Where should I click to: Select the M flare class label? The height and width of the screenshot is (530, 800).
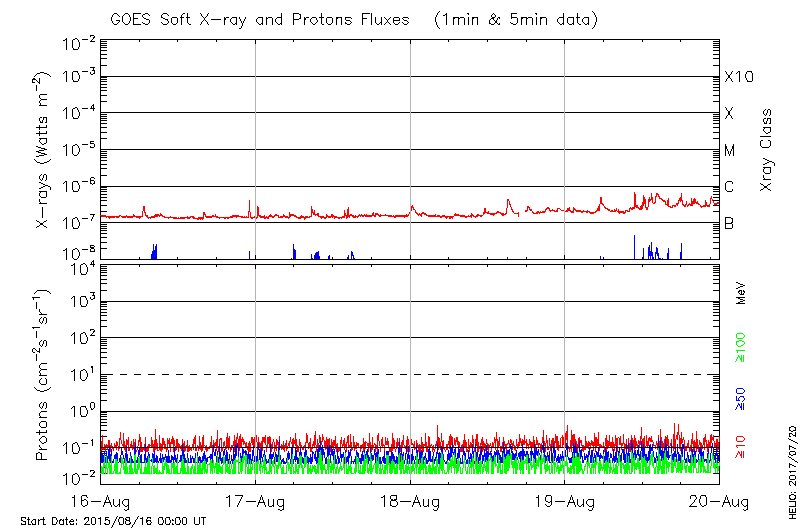point(730,151)
